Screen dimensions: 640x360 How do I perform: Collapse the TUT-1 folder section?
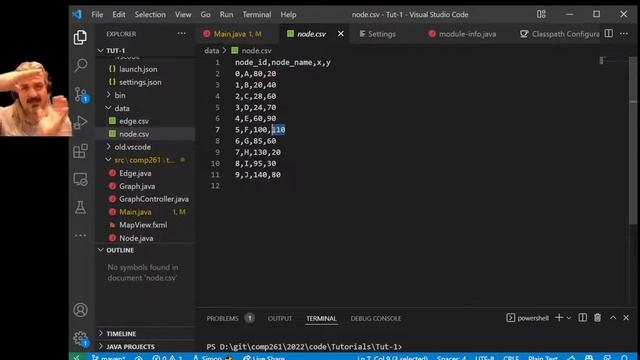pos(145,51)
